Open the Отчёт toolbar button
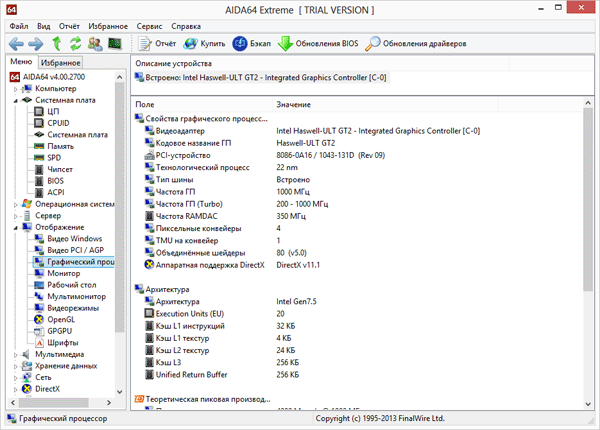Image resolution: width=600 pixels, height=430 pixels. click(157, 44)
